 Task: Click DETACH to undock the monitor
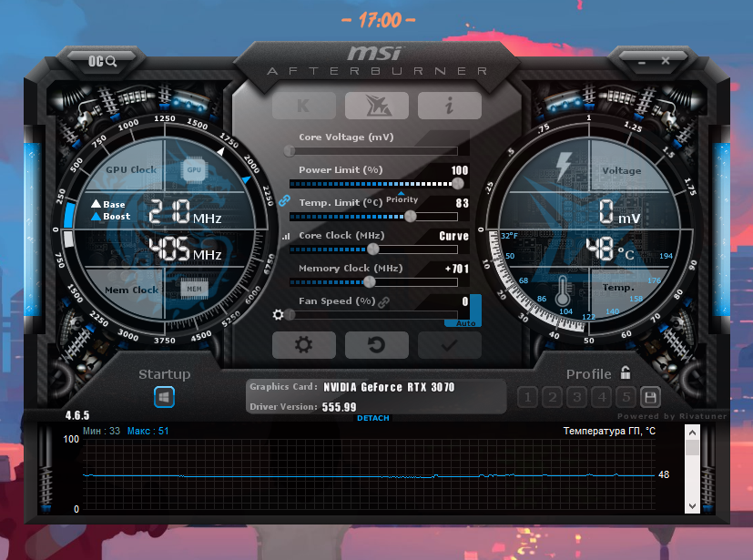[373, 418]
